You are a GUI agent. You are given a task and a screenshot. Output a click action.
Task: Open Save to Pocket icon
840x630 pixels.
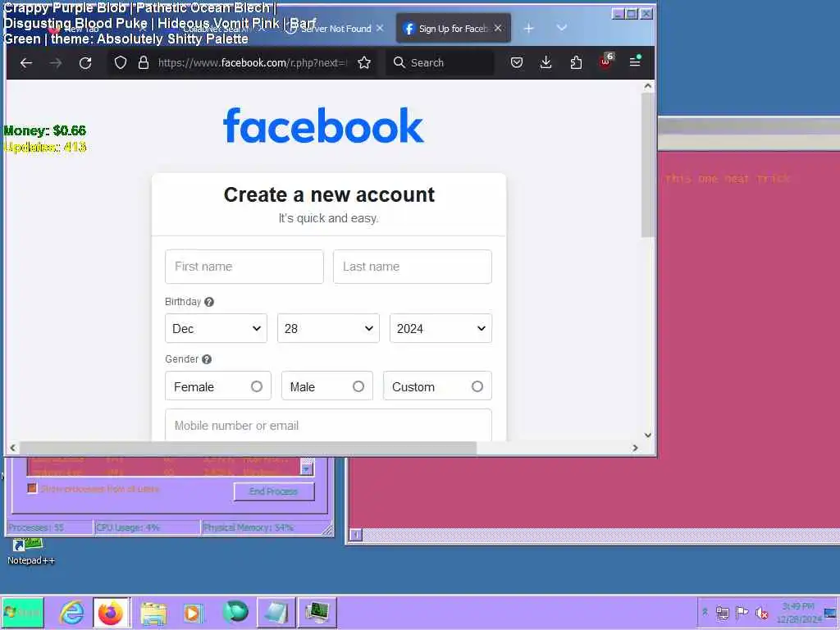tap(517, 62)
